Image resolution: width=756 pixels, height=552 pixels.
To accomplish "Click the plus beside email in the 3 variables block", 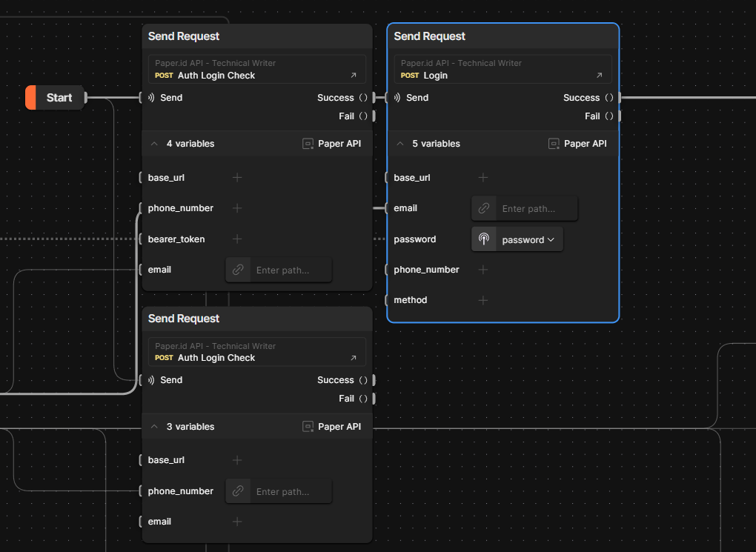I will (237, 522).
